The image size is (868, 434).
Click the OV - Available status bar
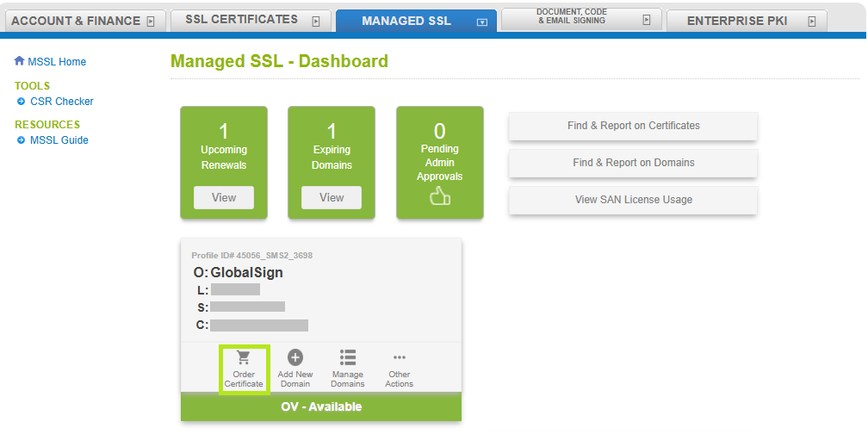click(x=321, y=406)
